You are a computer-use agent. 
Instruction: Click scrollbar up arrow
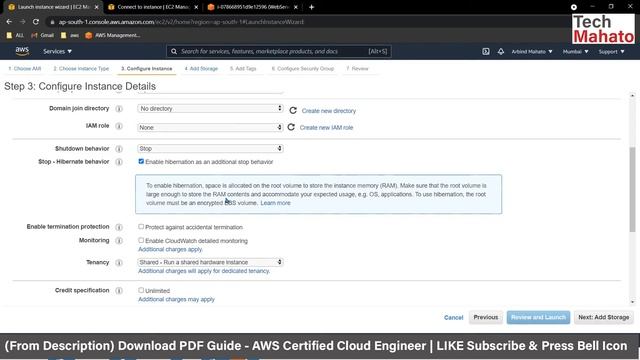(632, 95)
